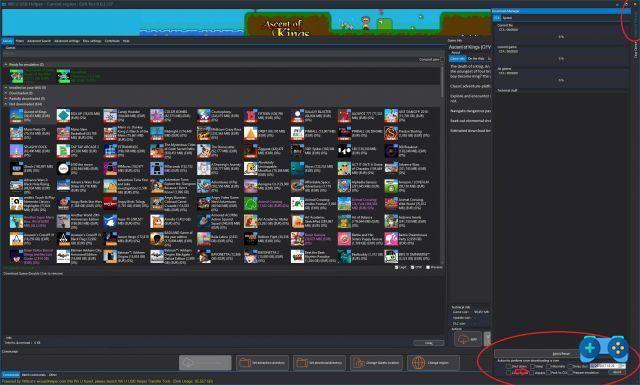Switch to the On the disk tab
Screen dimensions: 640x385
(x=476, y=59)
